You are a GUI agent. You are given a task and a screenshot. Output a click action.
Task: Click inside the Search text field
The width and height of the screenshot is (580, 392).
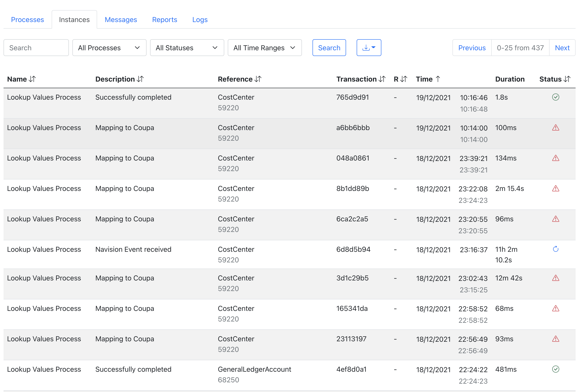coord(36,48)
